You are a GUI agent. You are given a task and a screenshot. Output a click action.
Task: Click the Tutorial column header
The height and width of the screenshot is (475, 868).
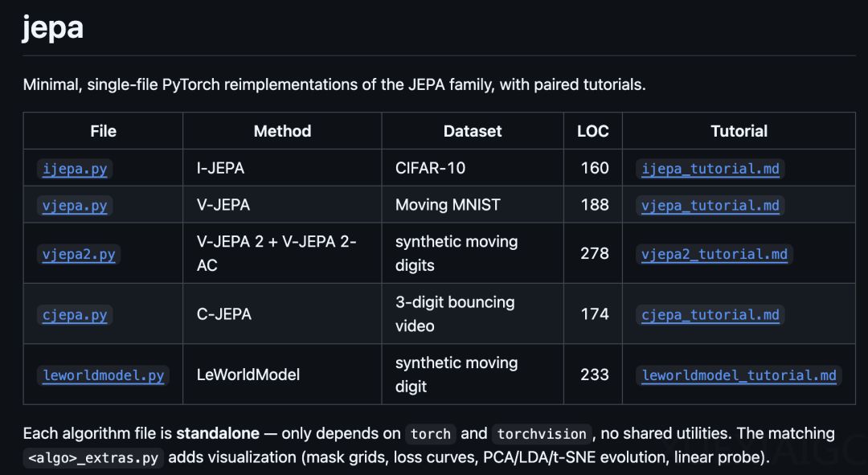pyautogui.click(x=739, y=131)
